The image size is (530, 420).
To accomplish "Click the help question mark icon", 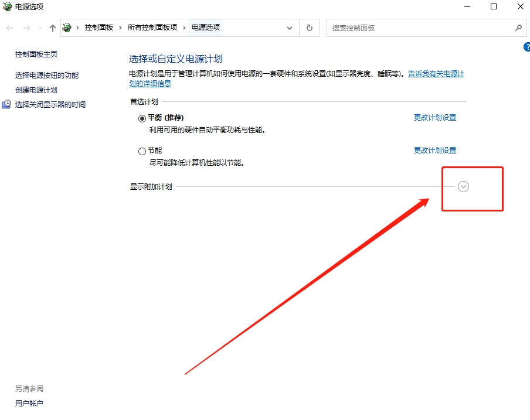I will (x=526, y=47).
